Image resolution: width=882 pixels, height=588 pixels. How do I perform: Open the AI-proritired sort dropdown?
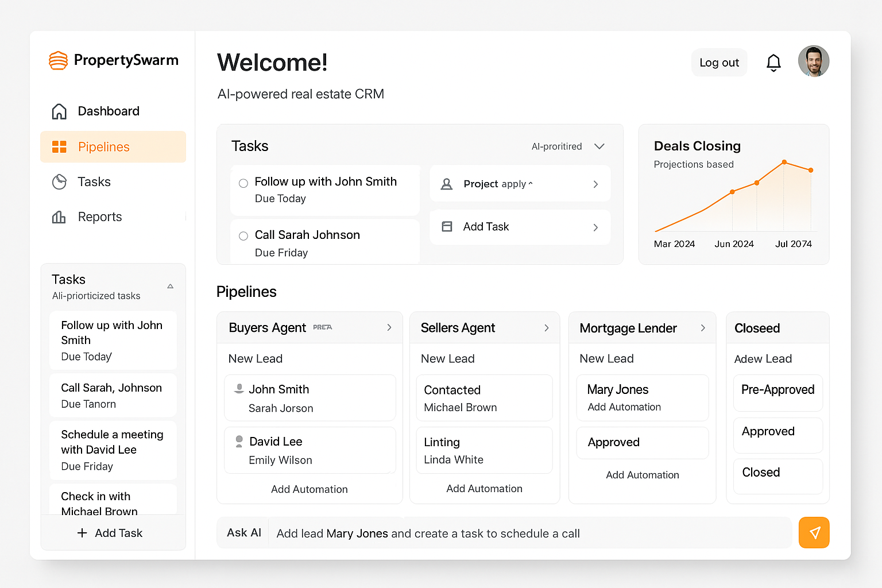(568, 146)
